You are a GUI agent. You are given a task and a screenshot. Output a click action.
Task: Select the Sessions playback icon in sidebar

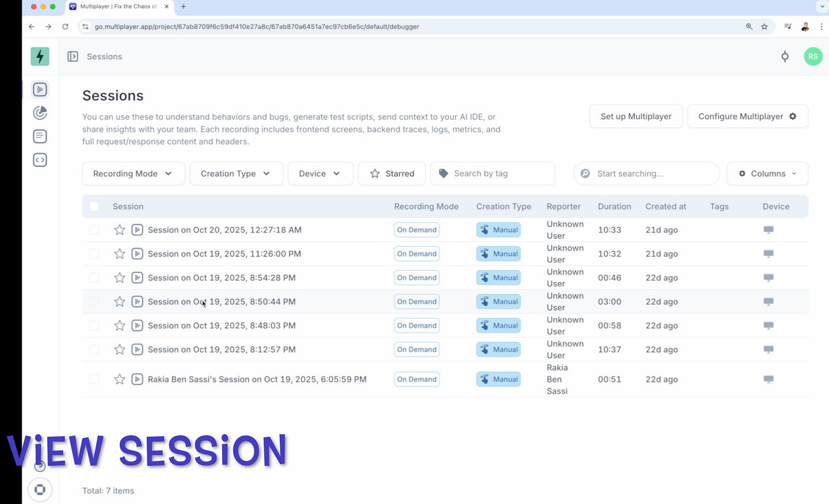(x=40, y=89)
